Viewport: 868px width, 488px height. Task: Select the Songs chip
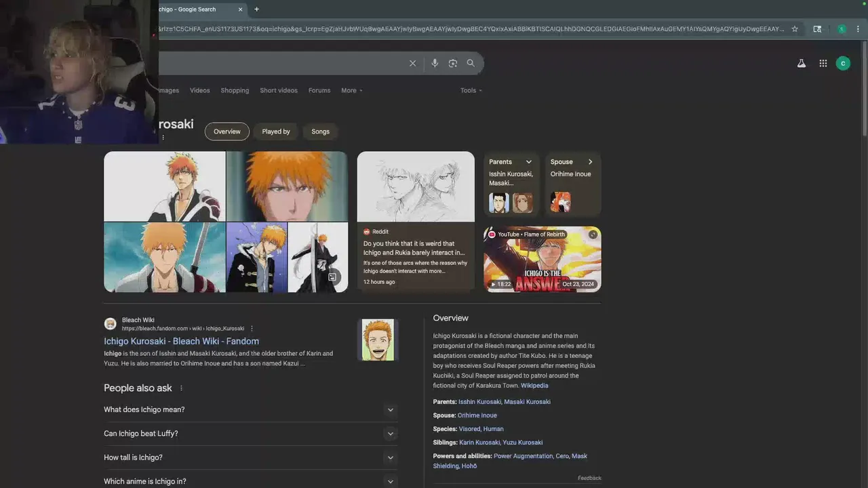[x=321, y=131]
